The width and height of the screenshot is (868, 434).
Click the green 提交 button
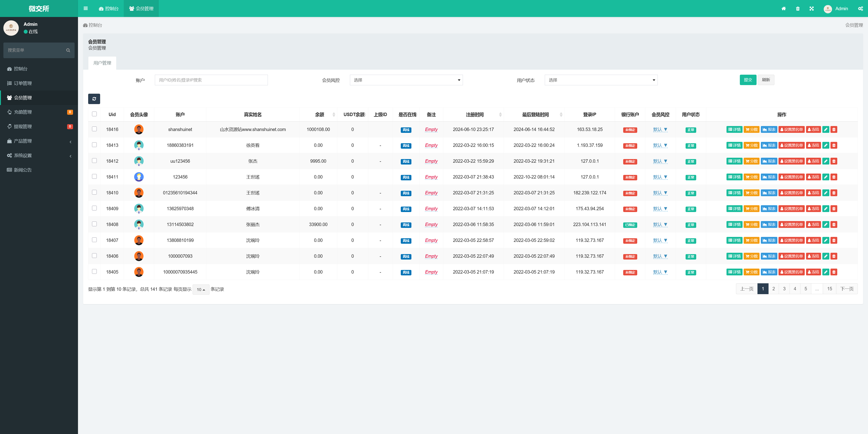point(748,80)
